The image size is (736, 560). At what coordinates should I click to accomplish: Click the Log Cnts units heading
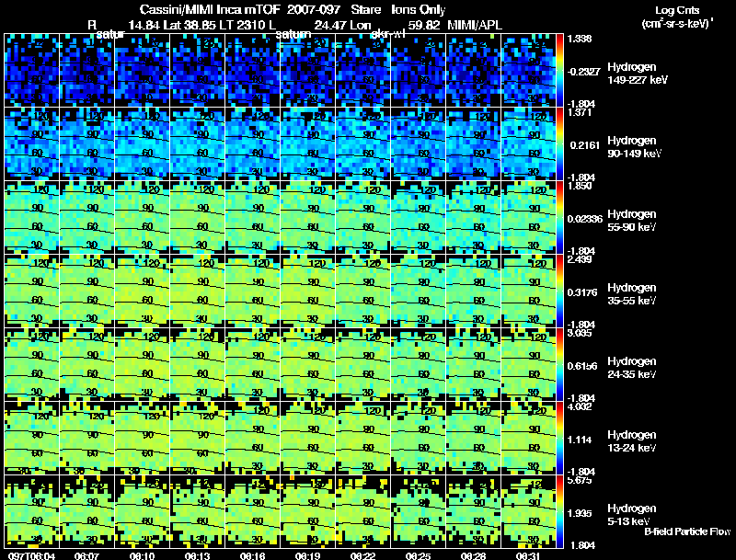pyautogui.click(x=677, y=17)
